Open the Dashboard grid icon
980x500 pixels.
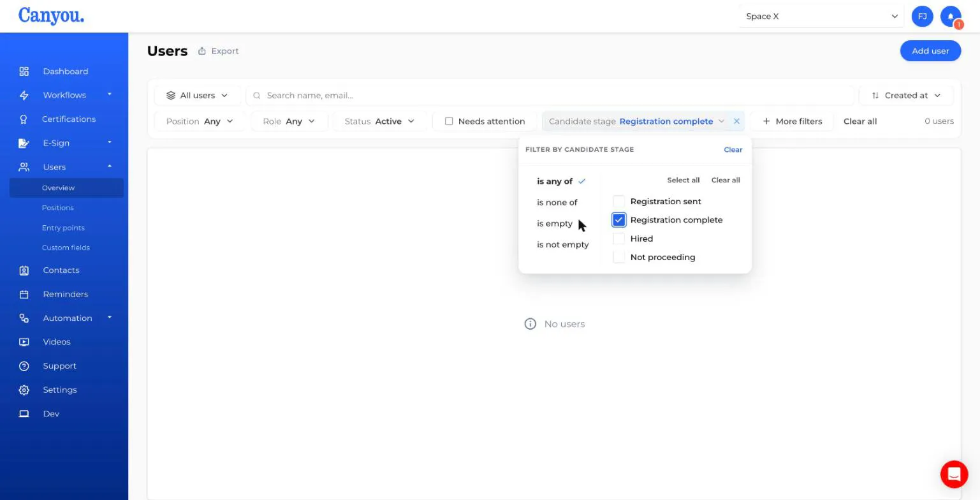point(24,71)
